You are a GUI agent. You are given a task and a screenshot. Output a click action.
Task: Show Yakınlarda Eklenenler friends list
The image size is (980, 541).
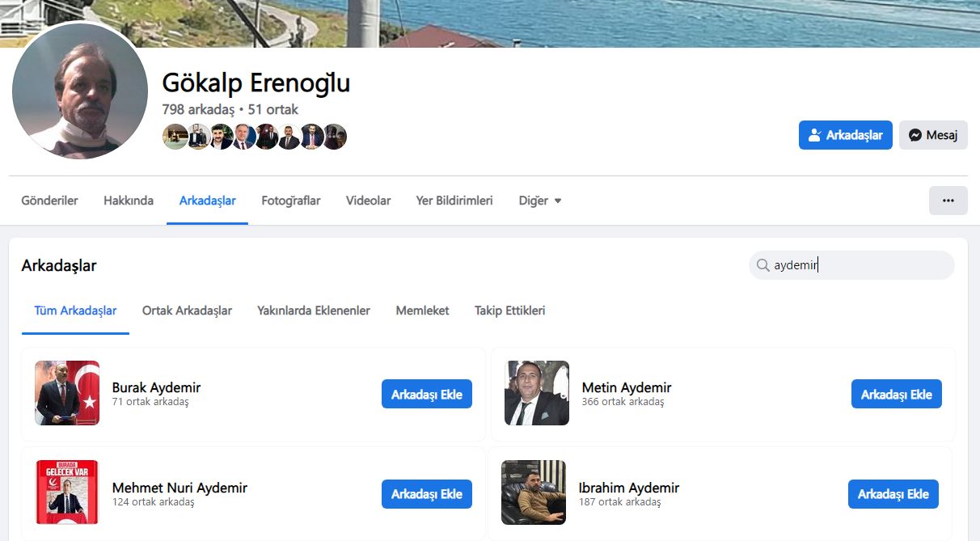tap(314, 311)
